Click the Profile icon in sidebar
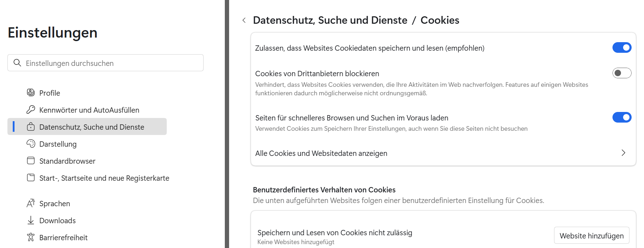Screen dimensions: 644x248 click(x=31, y=93)
